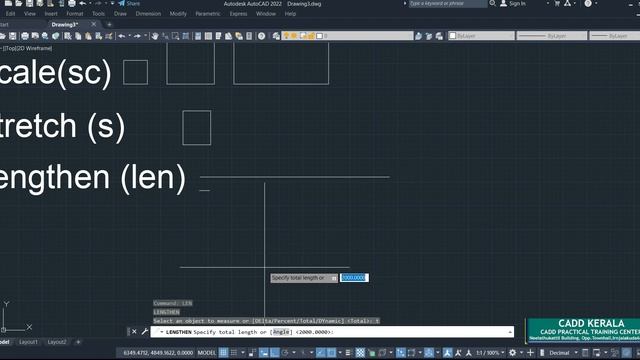Screen dimensions: 640x360
Task: Click the dynamic input total length field
Action: pyautogui.click(x=354, y=278)
